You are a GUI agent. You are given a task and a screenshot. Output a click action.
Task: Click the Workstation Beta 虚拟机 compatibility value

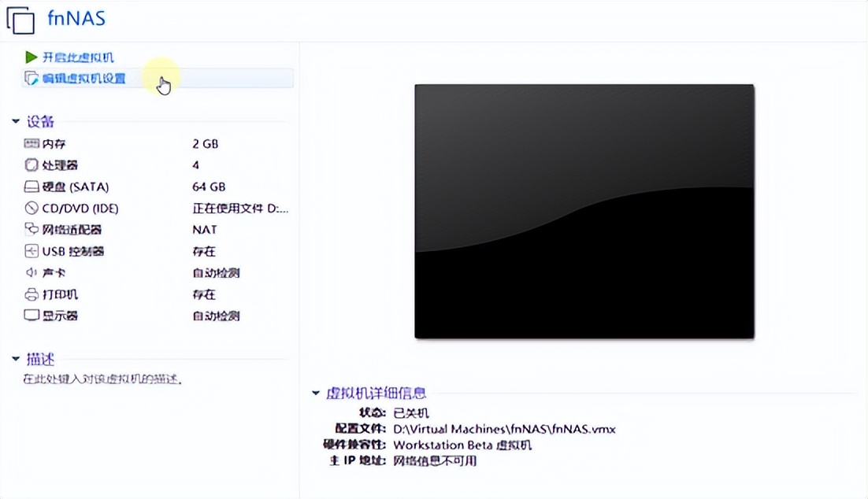462,445
